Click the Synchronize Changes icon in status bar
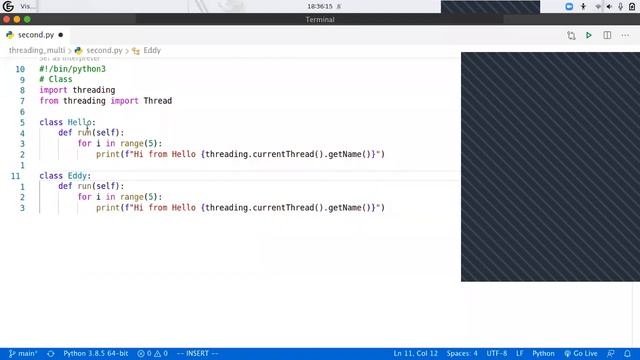This screenshot has height=360, width=640. pos(51,353)
